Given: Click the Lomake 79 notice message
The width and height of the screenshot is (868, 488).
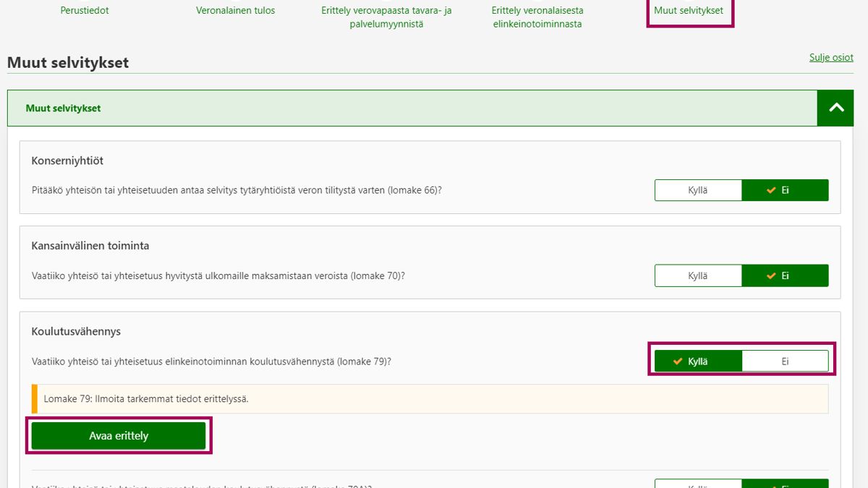Looking at the screenshot, I should (x=146, y=398).
